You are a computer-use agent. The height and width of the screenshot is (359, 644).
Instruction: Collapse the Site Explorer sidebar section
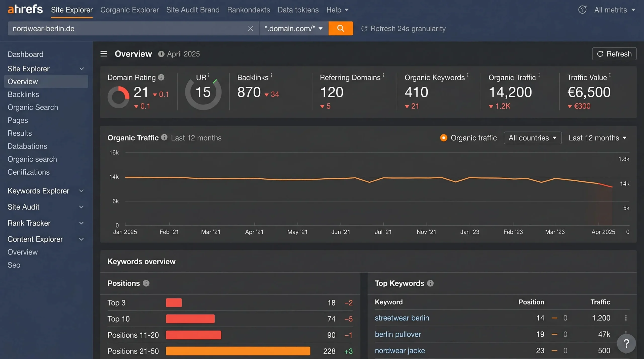(x=82, y=69)
